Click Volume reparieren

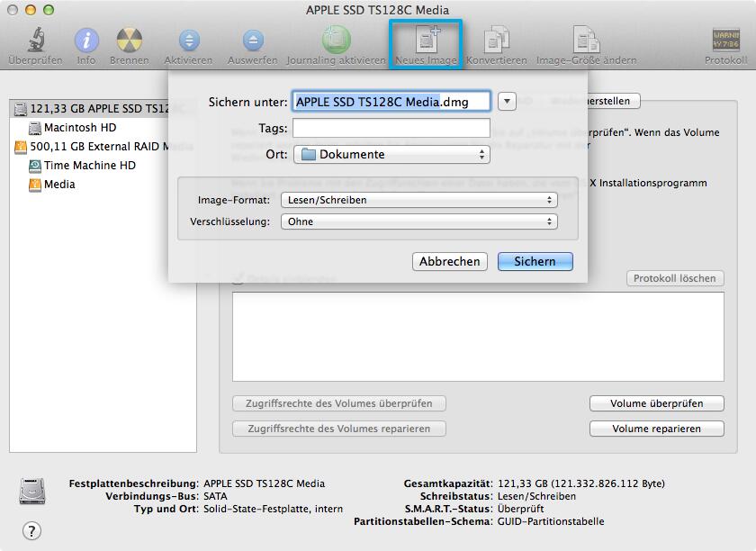point(656,429)
